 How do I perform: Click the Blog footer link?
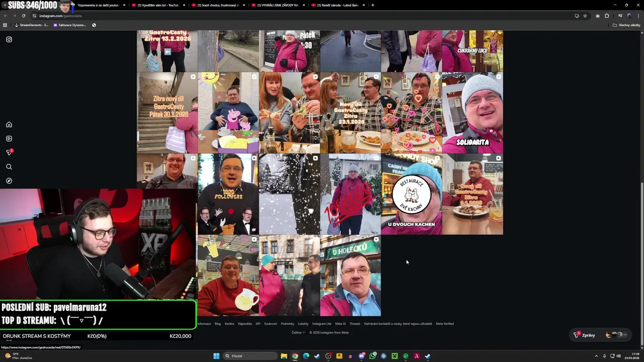218,324
